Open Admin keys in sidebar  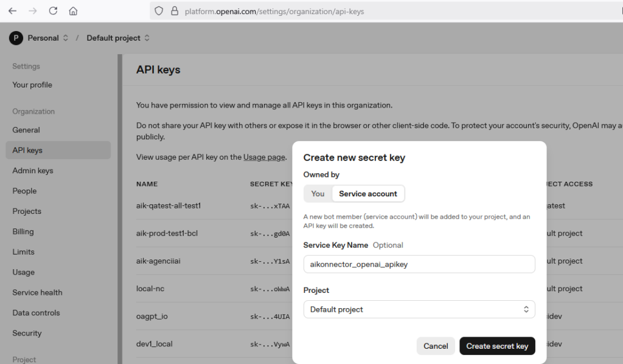pos(33,171)
